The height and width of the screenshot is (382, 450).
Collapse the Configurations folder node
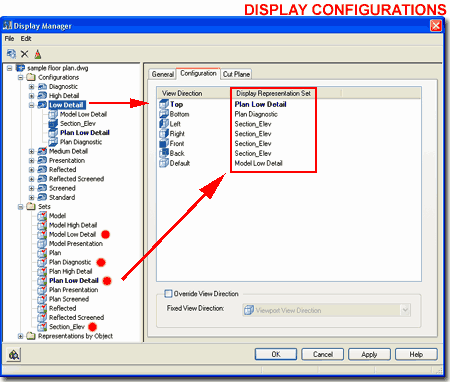click(x=20, y=77)
